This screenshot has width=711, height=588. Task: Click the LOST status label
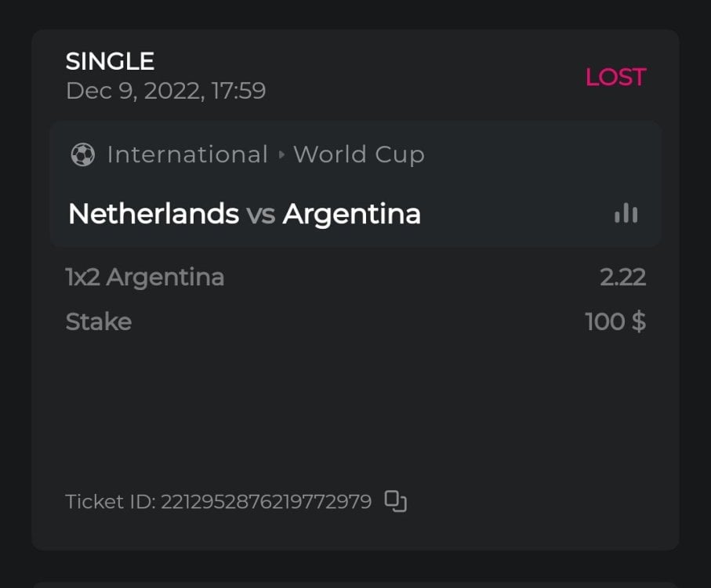615,77
